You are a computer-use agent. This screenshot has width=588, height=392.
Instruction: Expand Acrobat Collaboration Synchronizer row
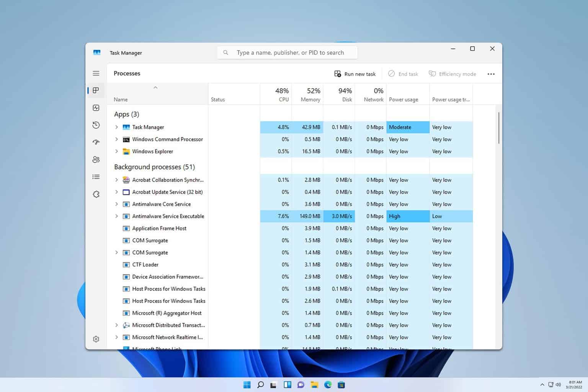coord(116,180)
